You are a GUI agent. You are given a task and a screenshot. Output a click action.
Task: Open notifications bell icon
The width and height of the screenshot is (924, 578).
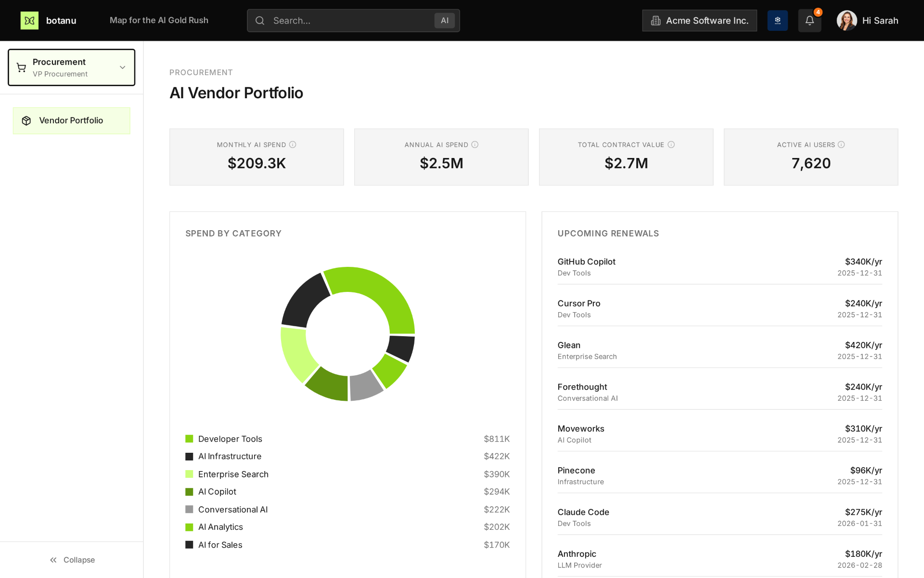[809, 20]
